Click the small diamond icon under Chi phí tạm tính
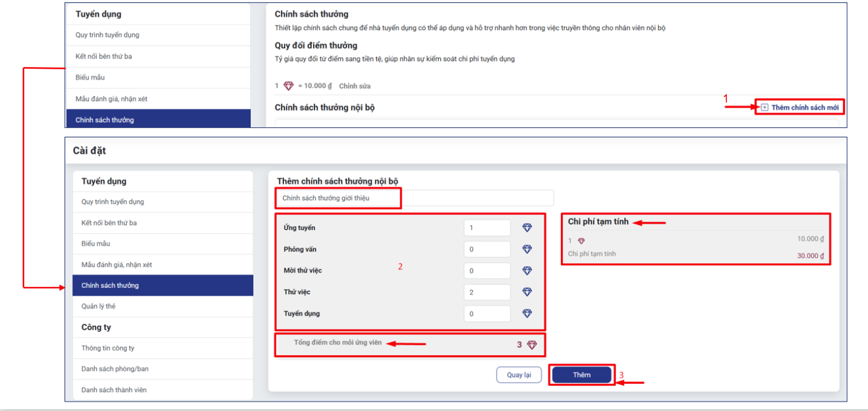The image size is (868, 411). (x=581, y=241)
